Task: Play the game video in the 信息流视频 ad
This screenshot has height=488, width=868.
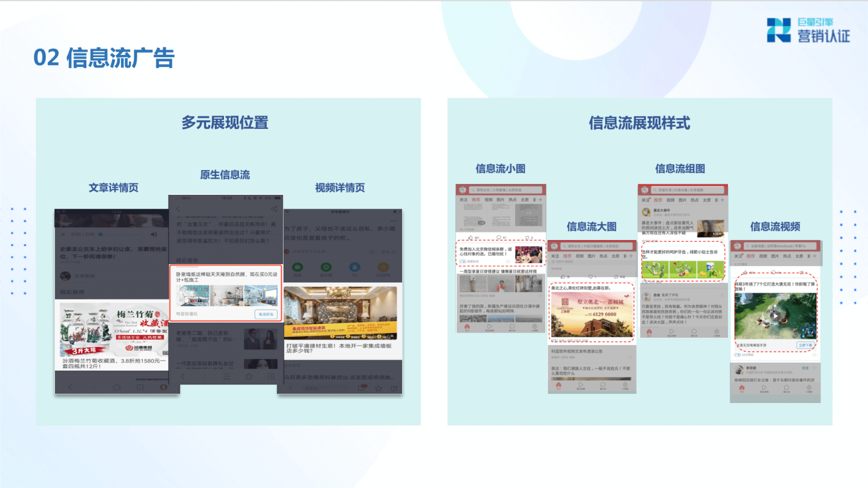Action: point(775,316)
